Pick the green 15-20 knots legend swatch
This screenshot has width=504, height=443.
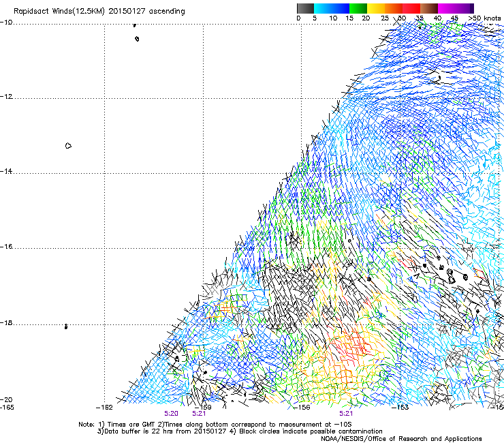[x=358, y=8]
